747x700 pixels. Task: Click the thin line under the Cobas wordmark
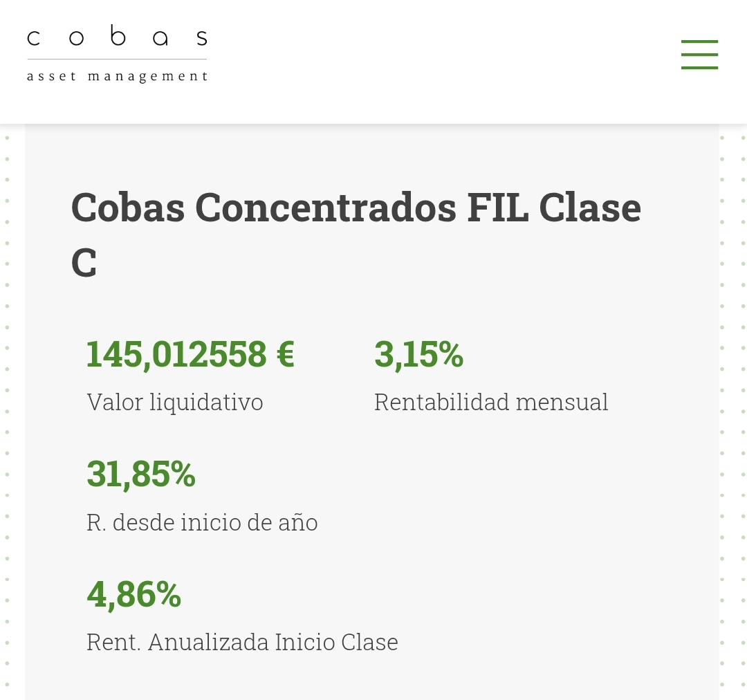coord(117,59)
